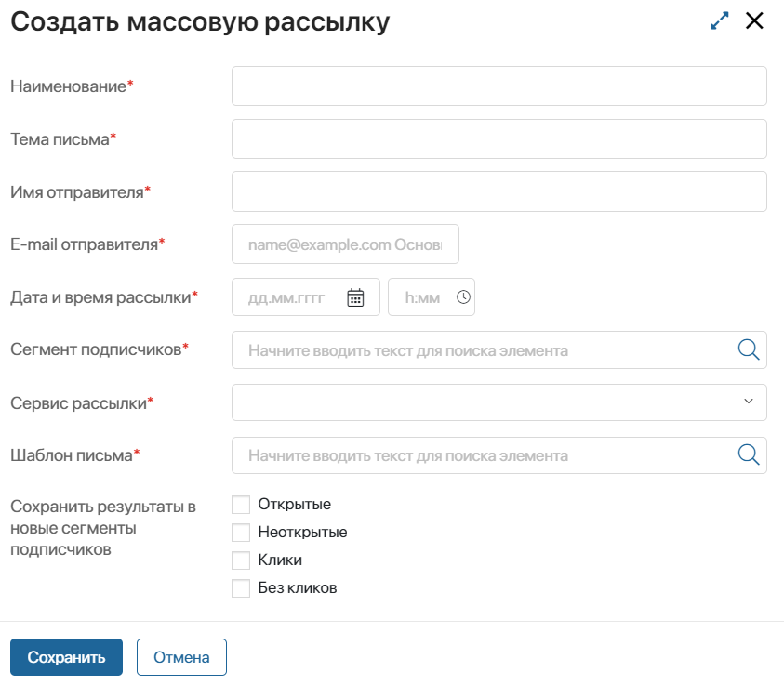This screenshot has height=685, width=784.
Task: Close the mass mailing dialog
Action: click(754, 21)
